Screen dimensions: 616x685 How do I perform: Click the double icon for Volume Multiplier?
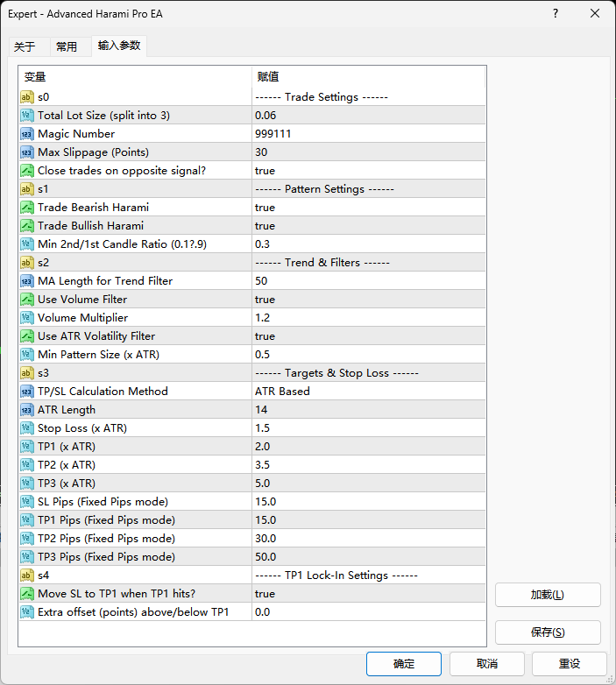(x=26, y=318)
